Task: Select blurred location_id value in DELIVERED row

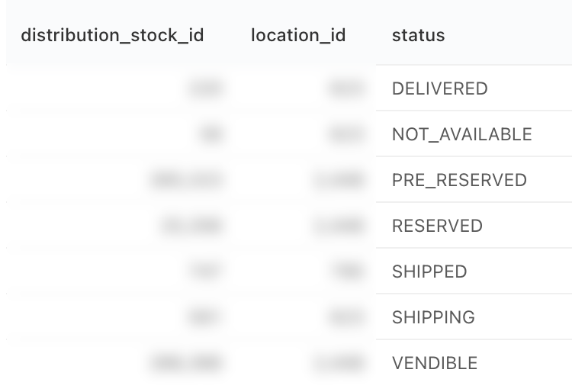Action: [x=345, y=88]
